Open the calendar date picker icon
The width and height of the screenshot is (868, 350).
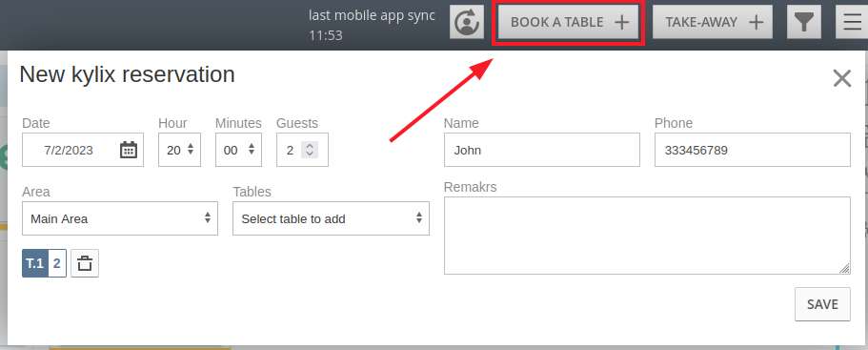[x=129, y=150]
